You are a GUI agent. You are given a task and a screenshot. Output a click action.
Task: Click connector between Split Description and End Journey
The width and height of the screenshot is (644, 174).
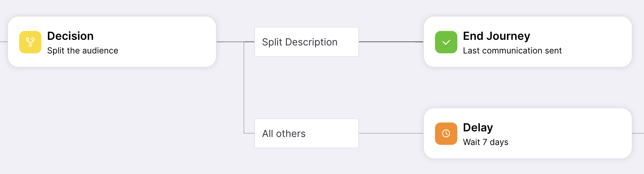[391, 42]
